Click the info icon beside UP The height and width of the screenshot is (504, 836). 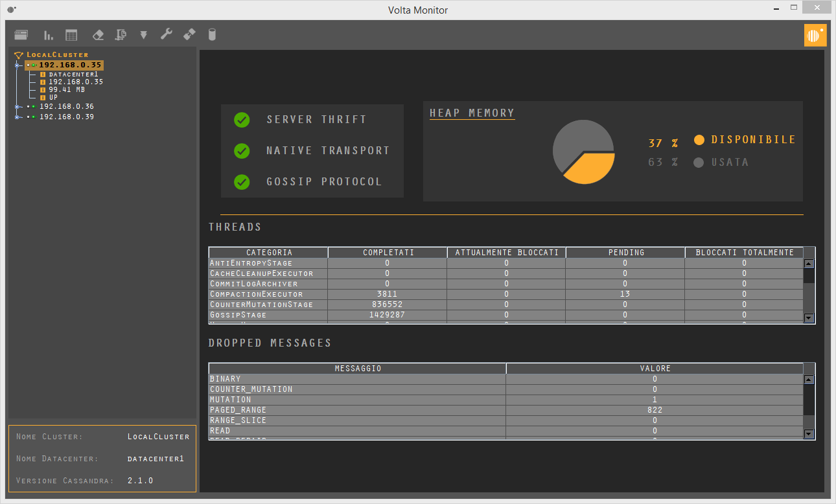pos(43,98)
